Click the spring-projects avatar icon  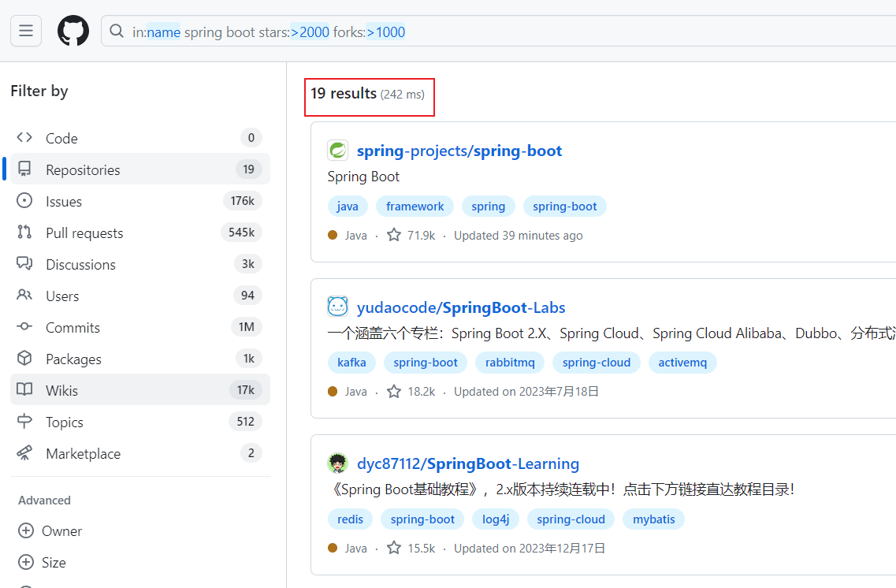[x=338, y=151]
